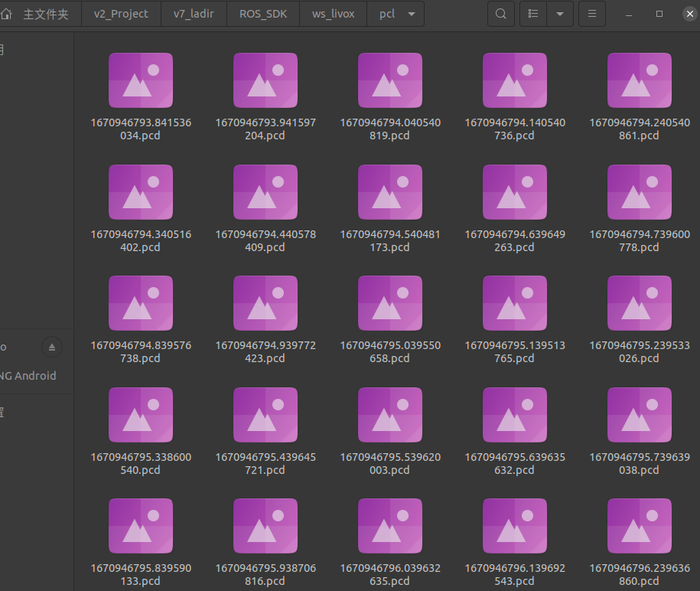Screen dimensions: 700x591
Task: Select file icon 1670946795.039550658.pcd
Action: [x=390, y=303]
